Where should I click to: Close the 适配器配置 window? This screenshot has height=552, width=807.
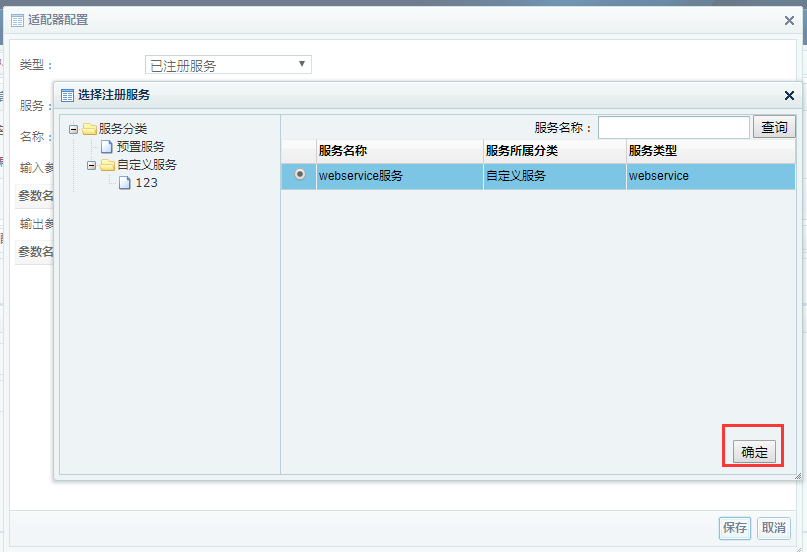[x=789, y=21]
